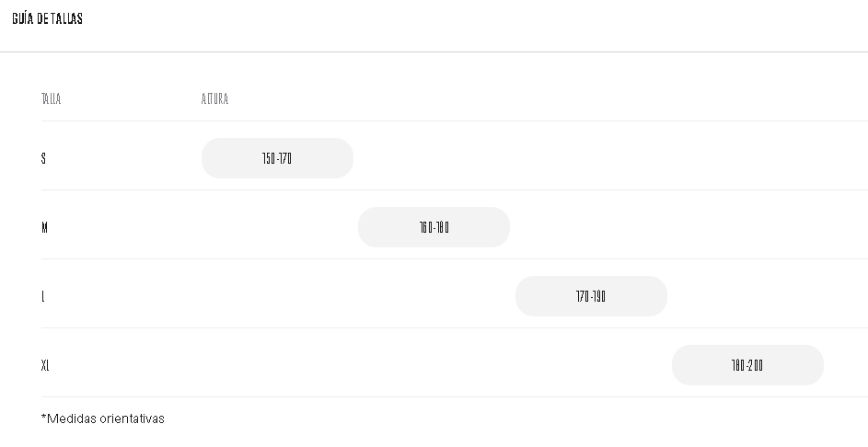Choose the 170-190 height range pill
Screen dimensions: 868x447
pos(591,296)
